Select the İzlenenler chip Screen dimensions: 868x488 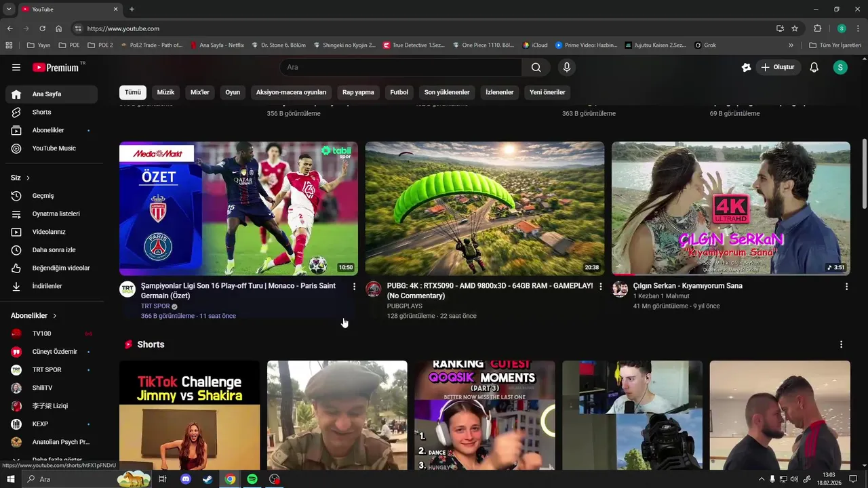500,92
